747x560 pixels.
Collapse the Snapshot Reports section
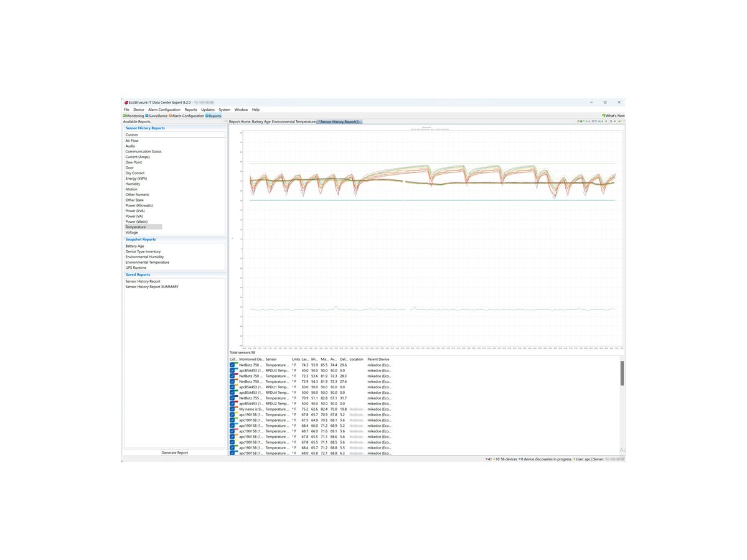tap(141, 239)
